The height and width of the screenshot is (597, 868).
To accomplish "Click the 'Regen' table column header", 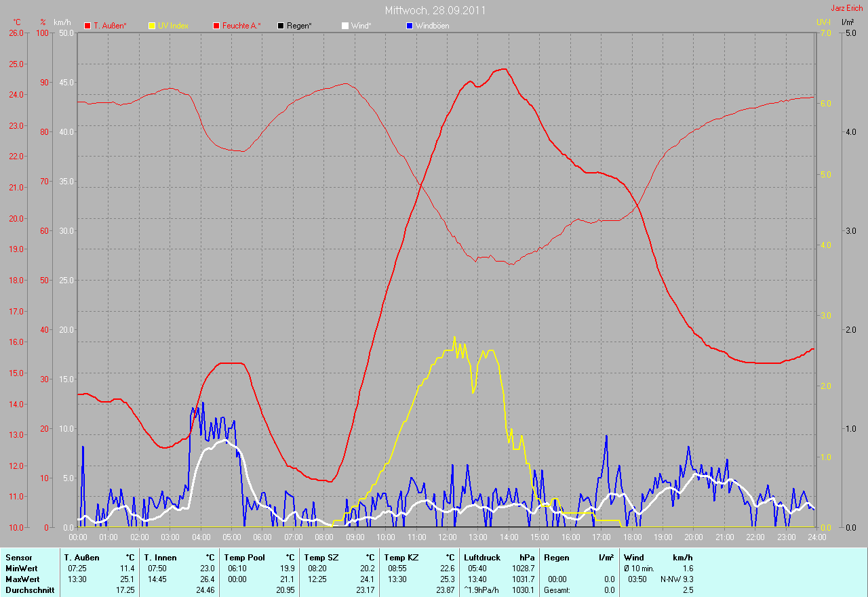I will point(556,557).
